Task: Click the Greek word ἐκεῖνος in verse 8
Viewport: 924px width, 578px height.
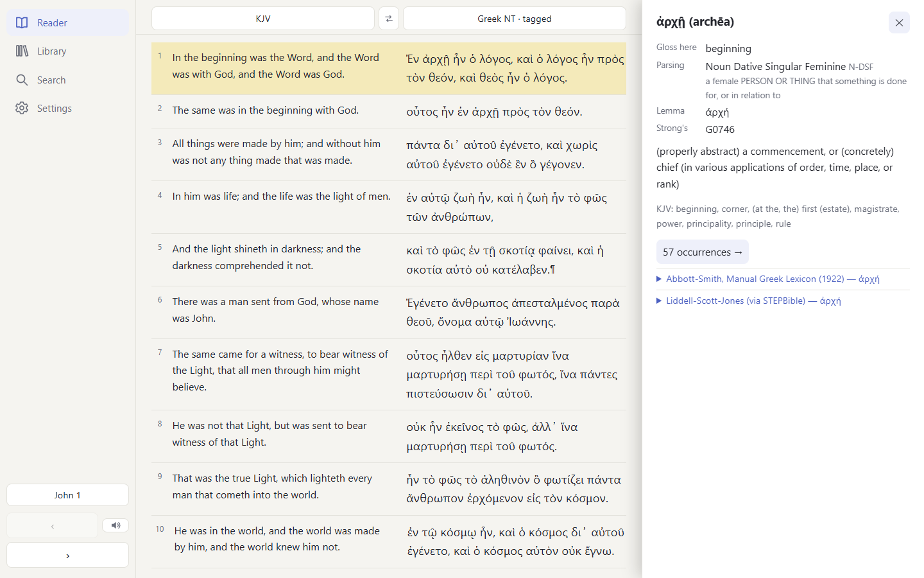Action: pos(465,427)
